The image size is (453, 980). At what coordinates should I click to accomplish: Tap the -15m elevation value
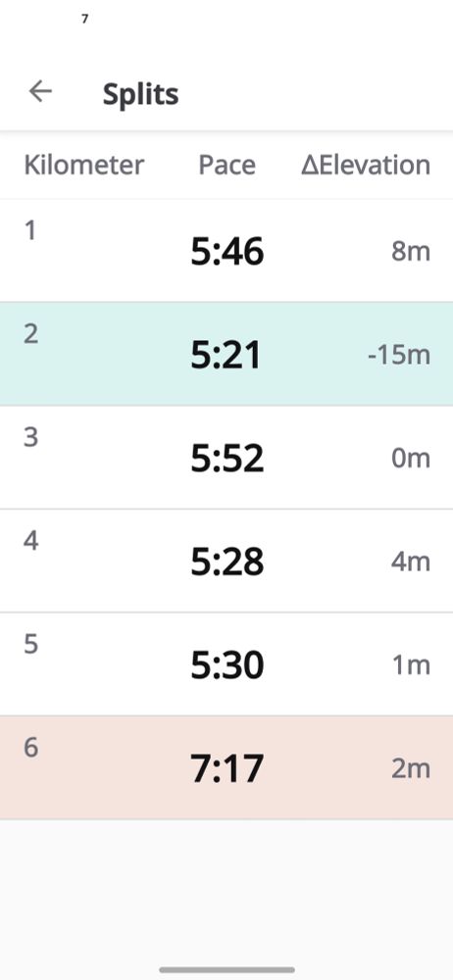(399, 355)
